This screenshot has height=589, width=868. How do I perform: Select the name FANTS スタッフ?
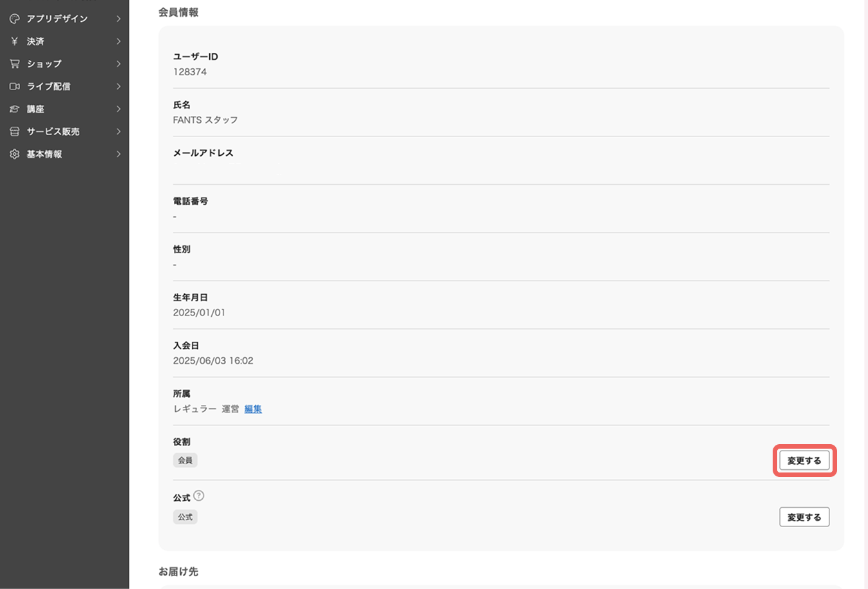tap(205, 120)
